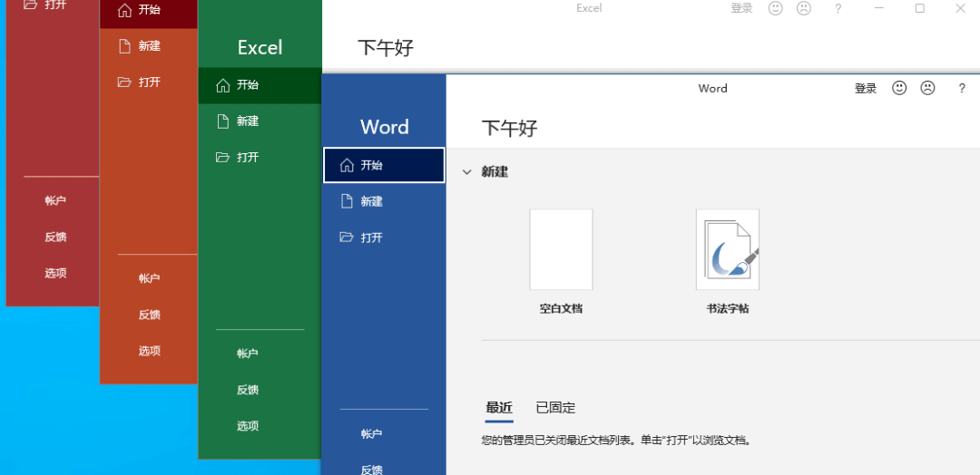Collapse the 新建 section chevron in Word
This screenshot has width=980, height=475.
(466, 171)
